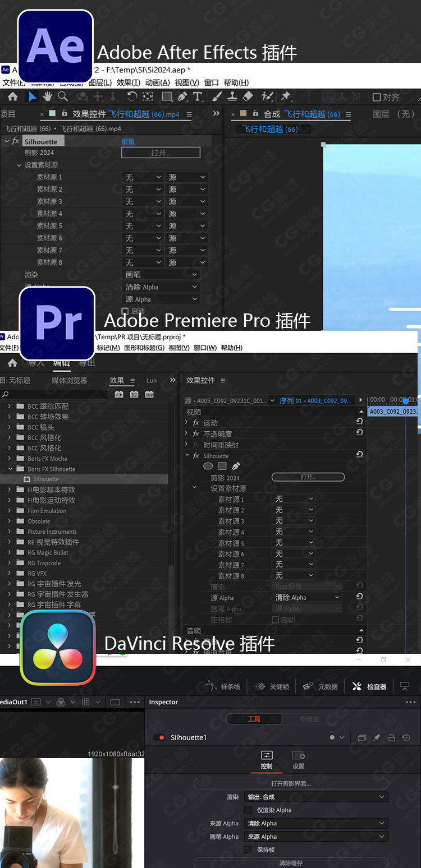Viewport: 421px width, 868px height.
Task: Click 清除缓存 button in Resolve Inspector
Action: click(291, 862)
